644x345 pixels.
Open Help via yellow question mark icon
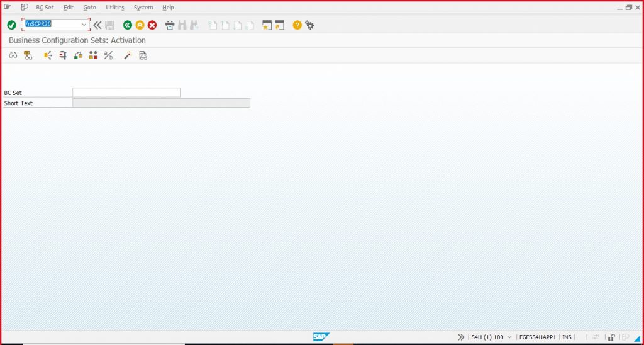coord(297,25)
